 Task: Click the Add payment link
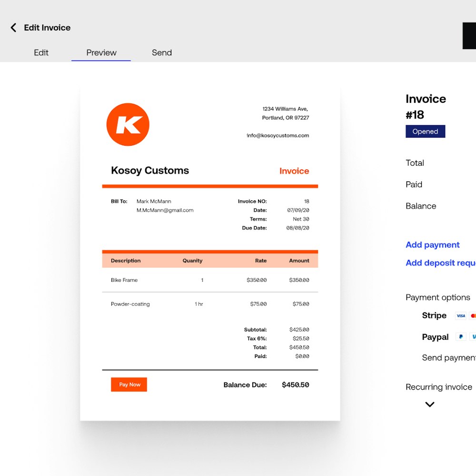tap(432, 245)
